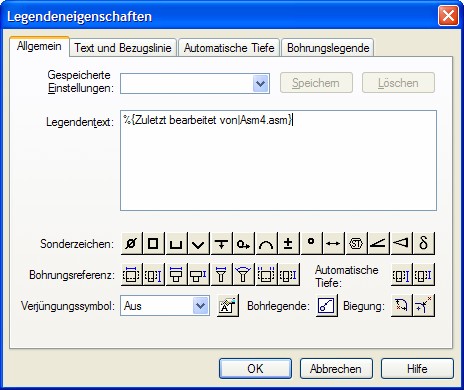Screen dimensions: 464x390
Task: Insert hole diameter reference under Bohrungsreferenz
Action: pos(131,275)
